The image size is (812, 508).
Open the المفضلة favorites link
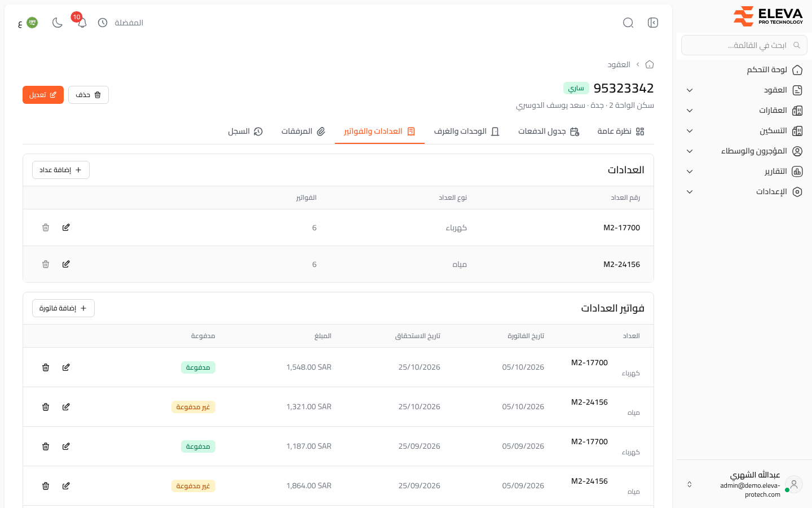pos(129,23)
